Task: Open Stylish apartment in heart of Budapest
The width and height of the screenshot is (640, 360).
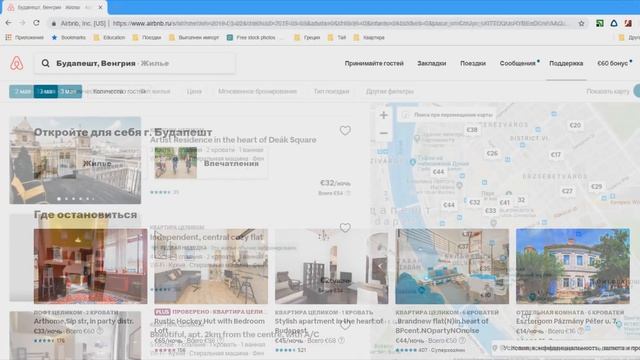Action: [x=329, y=325]
